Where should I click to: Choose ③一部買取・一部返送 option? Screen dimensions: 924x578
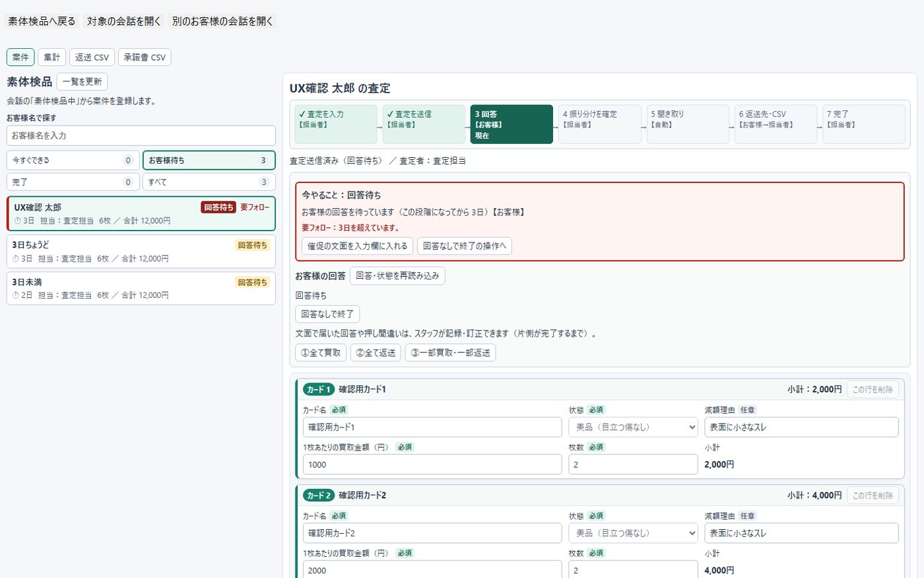[x=450, y=353]
